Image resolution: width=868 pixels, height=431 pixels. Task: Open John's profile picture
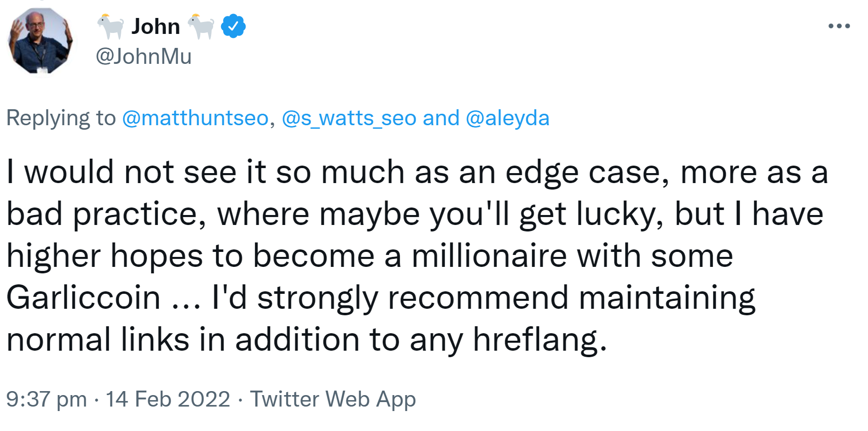pos(40,41)
